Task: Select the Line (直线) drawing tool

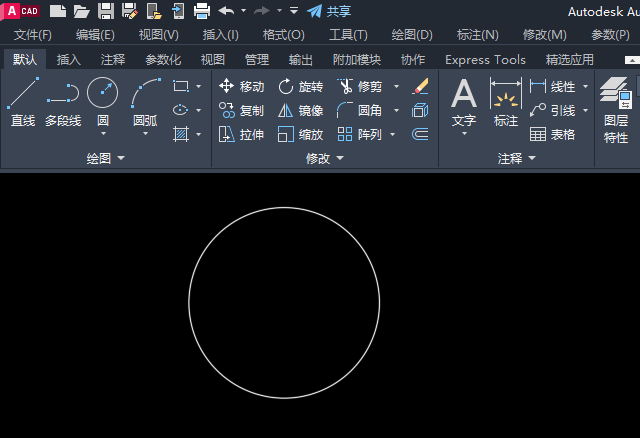Action: [23, 102]
